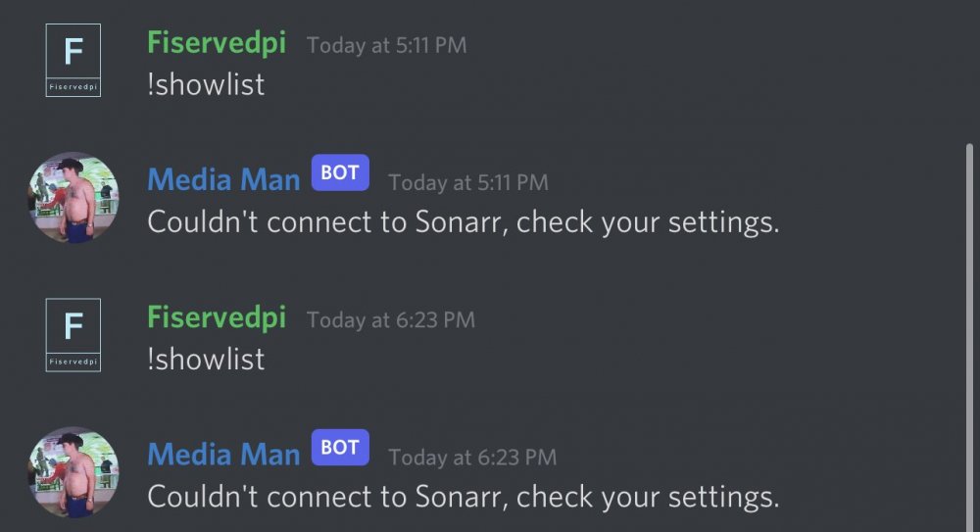Click second Couldn't connect to Sonarr message

[464, 498]
